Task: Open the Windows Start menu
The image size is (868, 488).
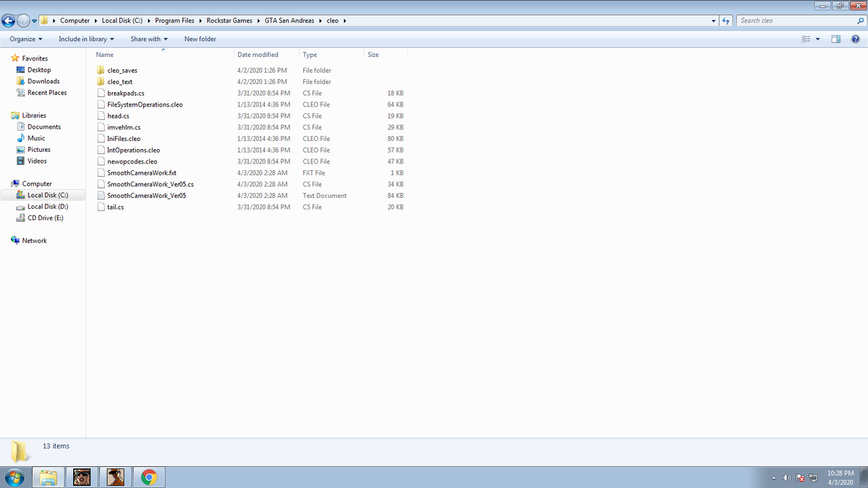Action: 14,477
